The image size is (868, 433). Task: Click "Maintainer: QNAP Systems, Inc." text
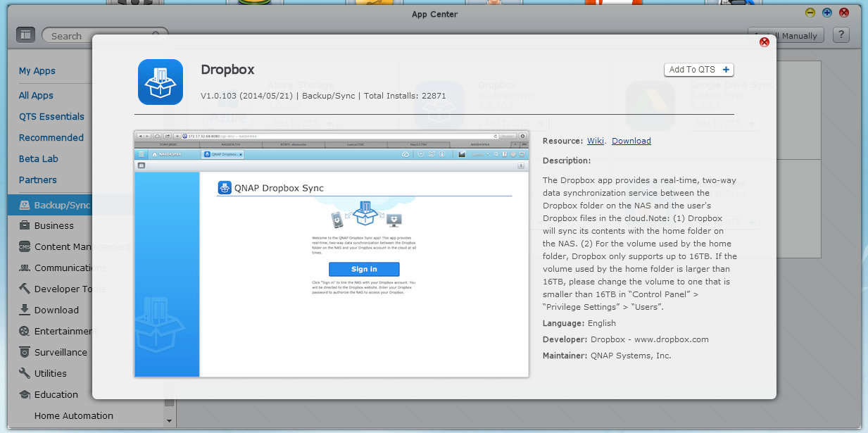607,356
